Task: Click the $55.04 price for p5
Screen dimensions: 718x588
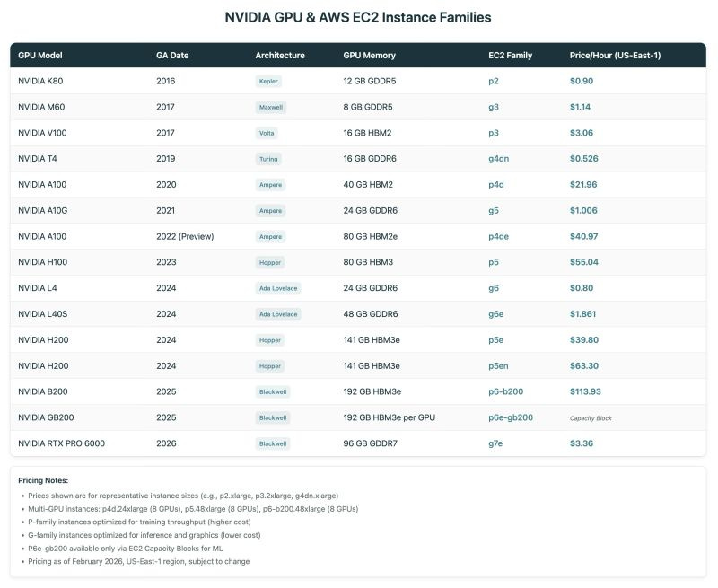Action: pyautogui.click(x=584, y=262)
